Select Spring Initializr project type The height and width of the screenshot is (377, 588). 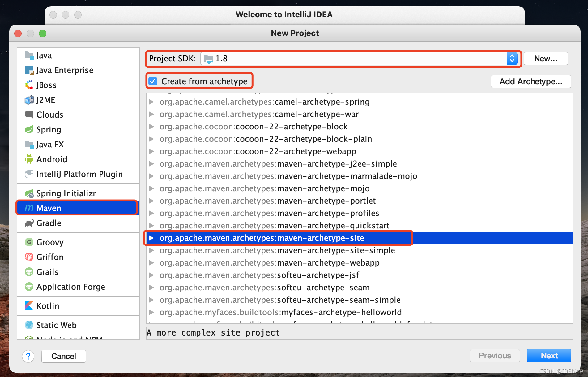point(78,193)
